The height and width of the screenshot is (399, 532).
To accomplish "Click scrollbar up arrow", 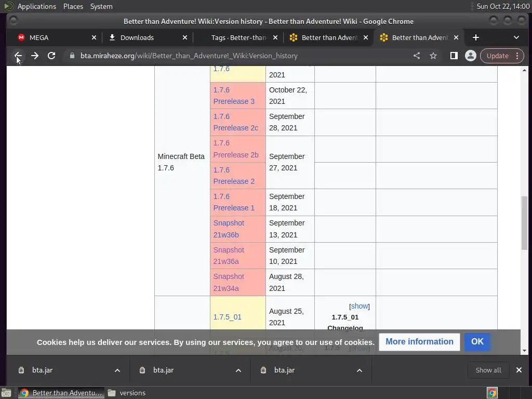I will point(524,70).
